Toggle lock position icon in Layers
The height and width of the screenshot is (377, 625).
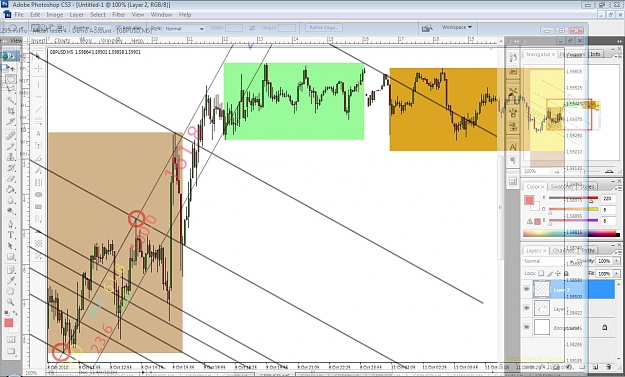[x=558, y=273]
